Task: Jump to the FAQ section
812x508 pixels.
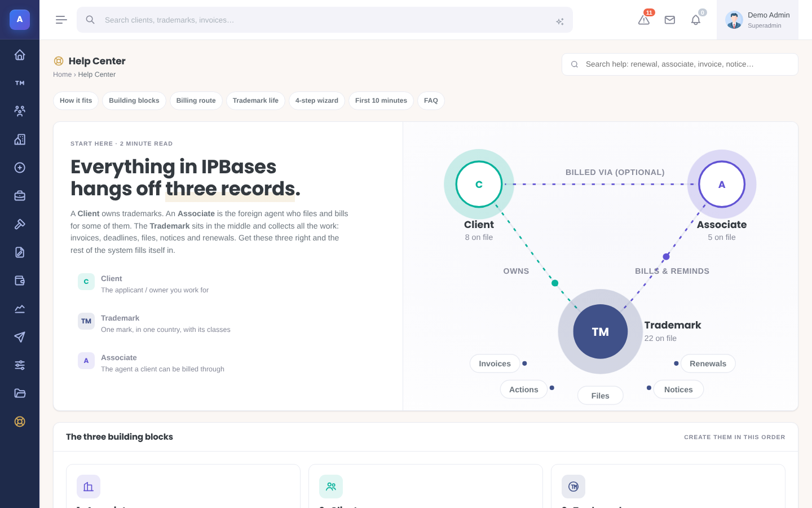Action: (x=431, y=100)
